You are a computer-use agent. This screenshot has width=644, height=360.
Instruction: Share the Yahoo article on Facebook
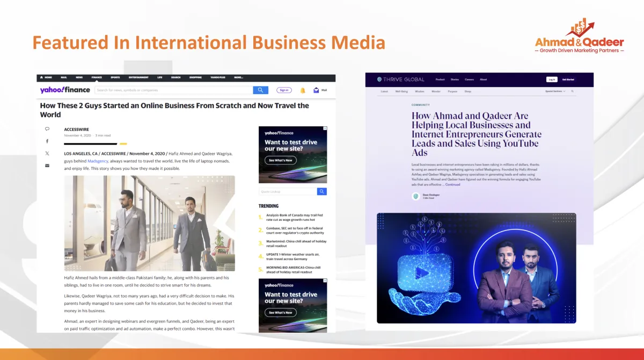click(47, 141)
